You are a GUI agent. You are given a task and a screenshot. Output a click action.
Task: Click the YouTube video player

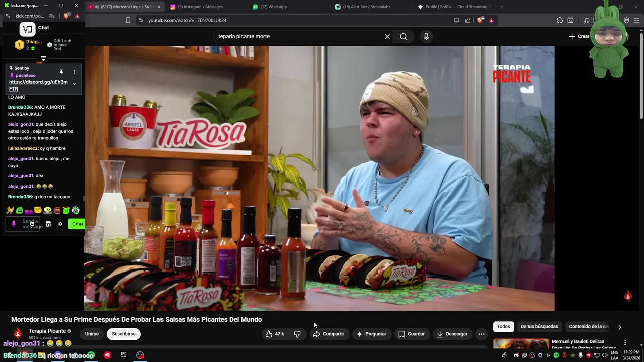(319, 178)
